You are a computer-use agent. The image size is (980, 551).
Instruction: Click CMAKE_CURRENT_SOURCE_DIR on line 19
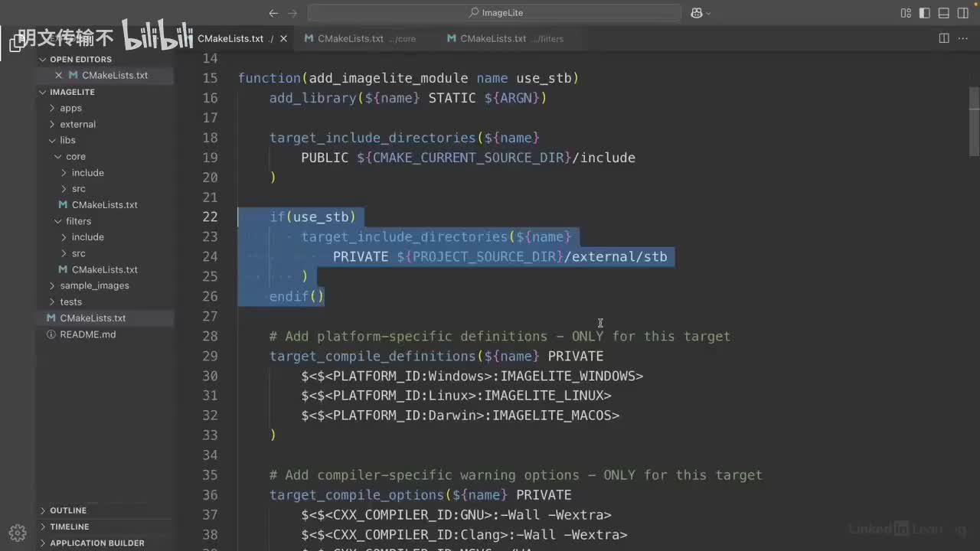tap(469, 158)
